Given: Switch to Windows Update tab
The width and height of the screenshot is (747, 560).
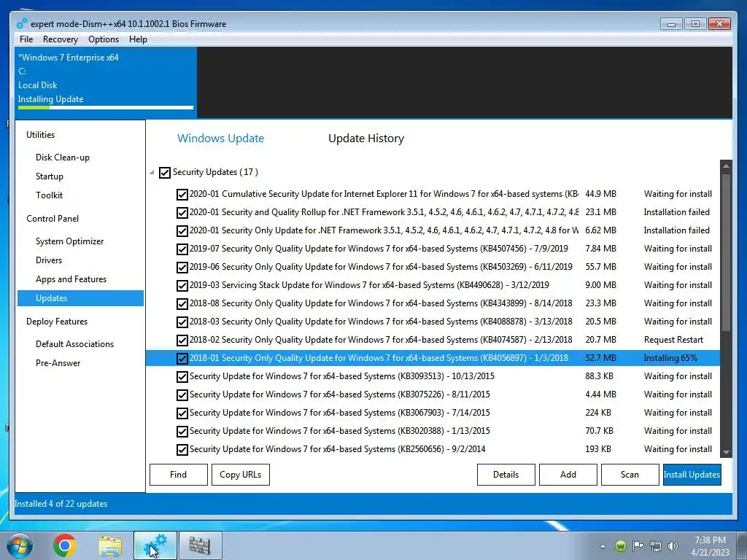Looking at the screenshot, I should [220, 138].
